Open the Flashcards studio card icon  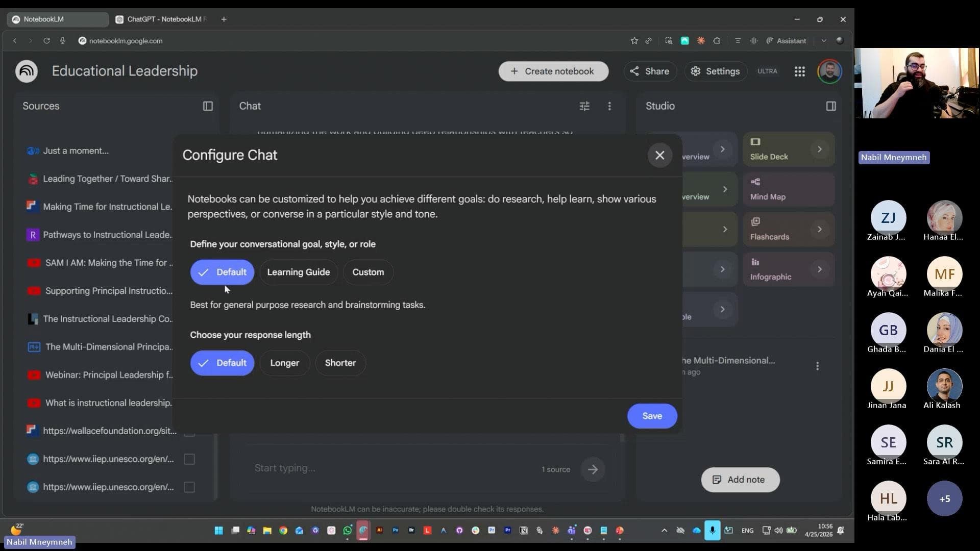point(755,221)
